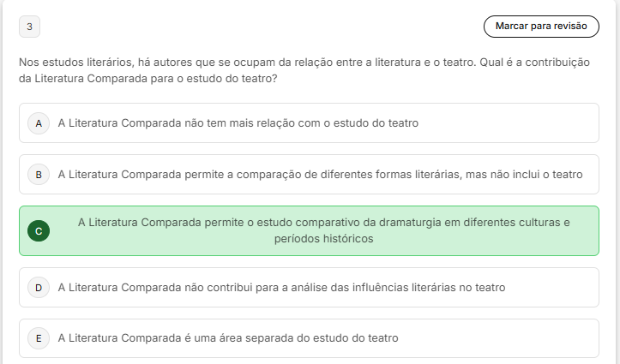This screenshot has width=620, height=364.
Task: Select the letter D answer circle
Action: click(38, 287)
